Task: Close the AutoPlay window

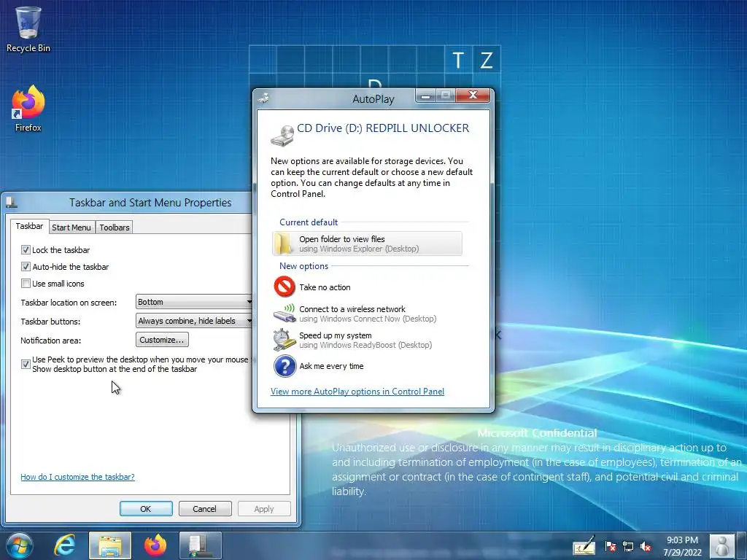Action: 473,96
